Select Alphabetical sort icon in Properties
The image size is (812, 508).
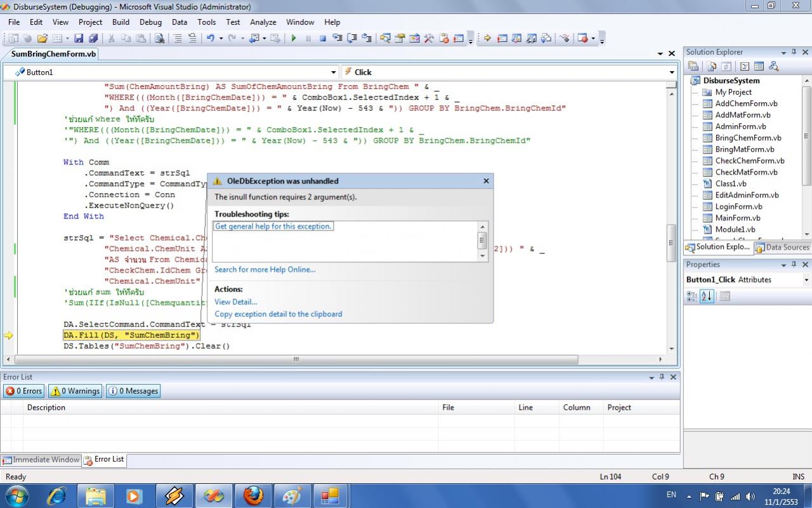coord(707,297)
